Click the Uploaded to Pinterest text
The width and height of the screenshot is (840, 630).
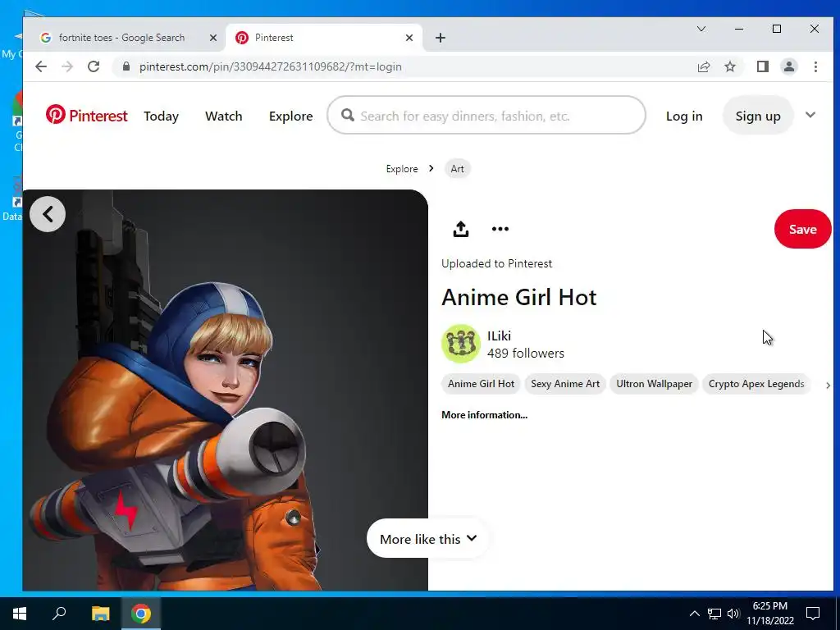pos(496,263)
